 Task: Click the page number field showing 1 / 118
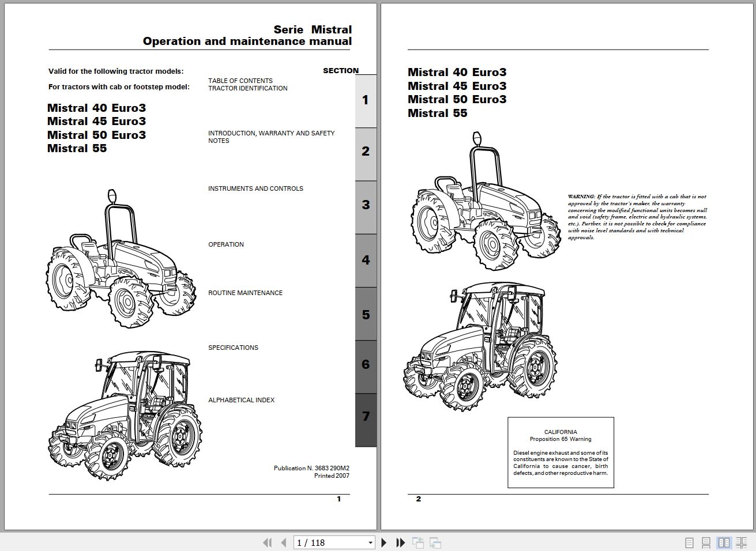pos(330,543)
